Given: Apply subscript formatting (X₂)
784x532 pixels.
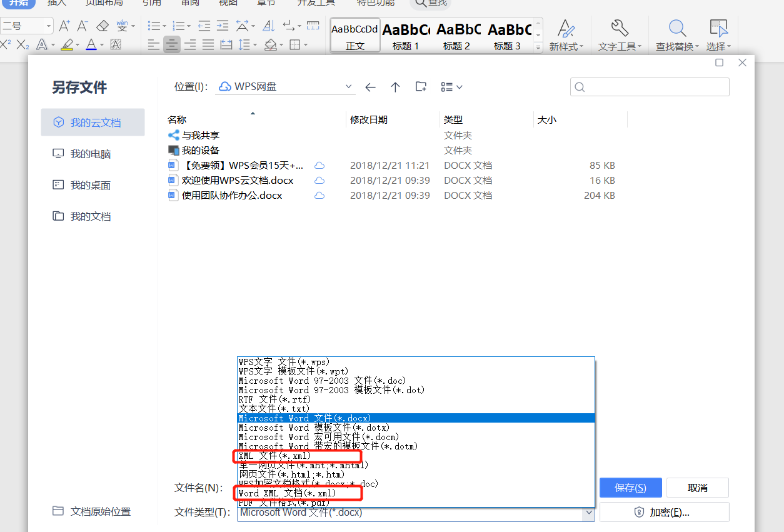Looking at the screenshot, I should 23,44.
